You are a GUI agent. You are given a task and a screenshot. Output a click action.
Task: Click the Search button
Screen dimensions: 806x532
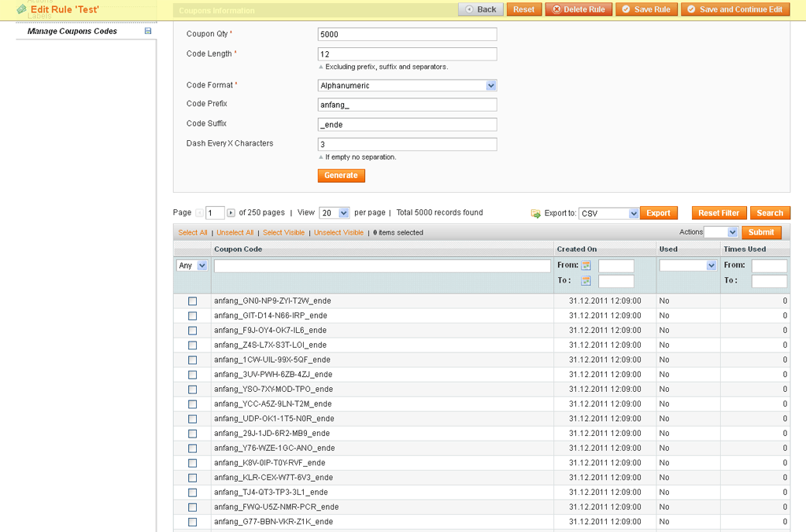pos(770,213)
